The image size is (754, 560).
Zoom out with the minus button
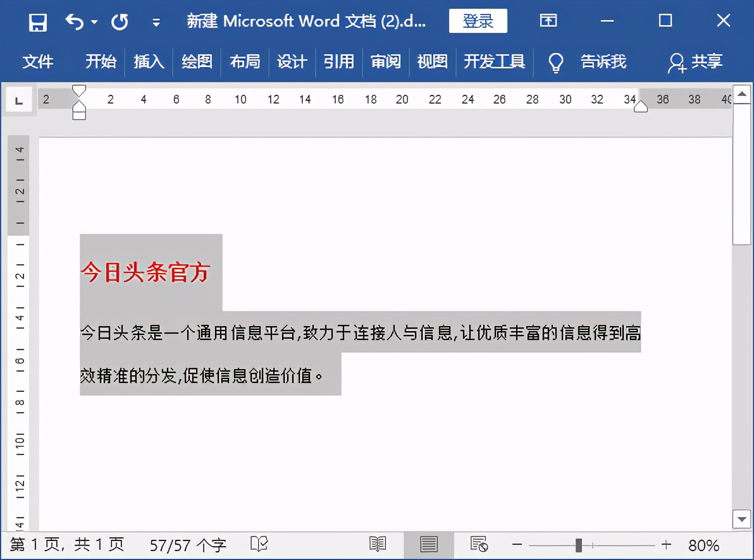click(x=517, y=545)
